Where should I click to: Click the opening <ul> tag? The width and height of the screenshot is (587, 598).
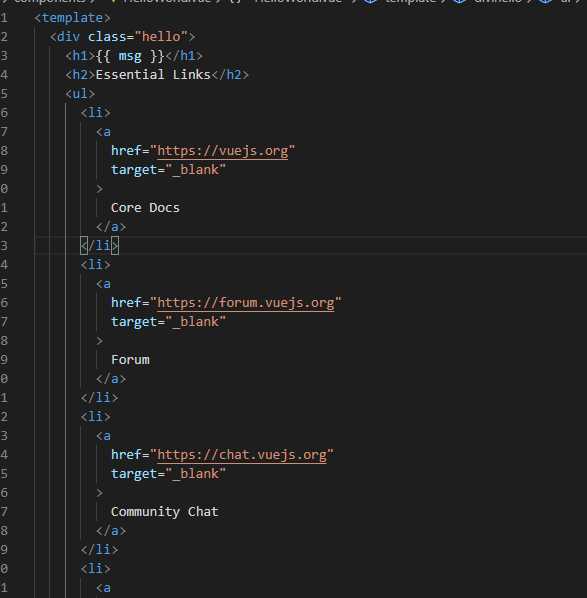(x=80, y=93)
